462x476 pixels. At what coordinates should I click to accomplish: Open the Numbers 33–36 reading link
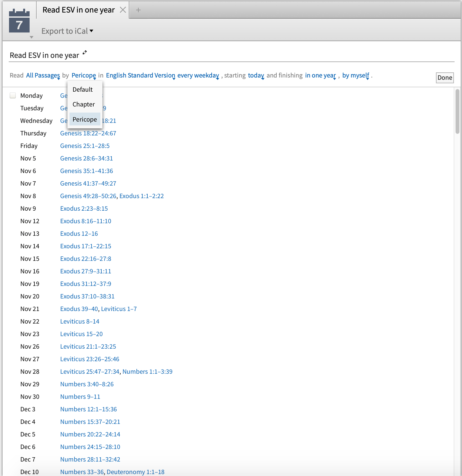(x=82, y=472)
